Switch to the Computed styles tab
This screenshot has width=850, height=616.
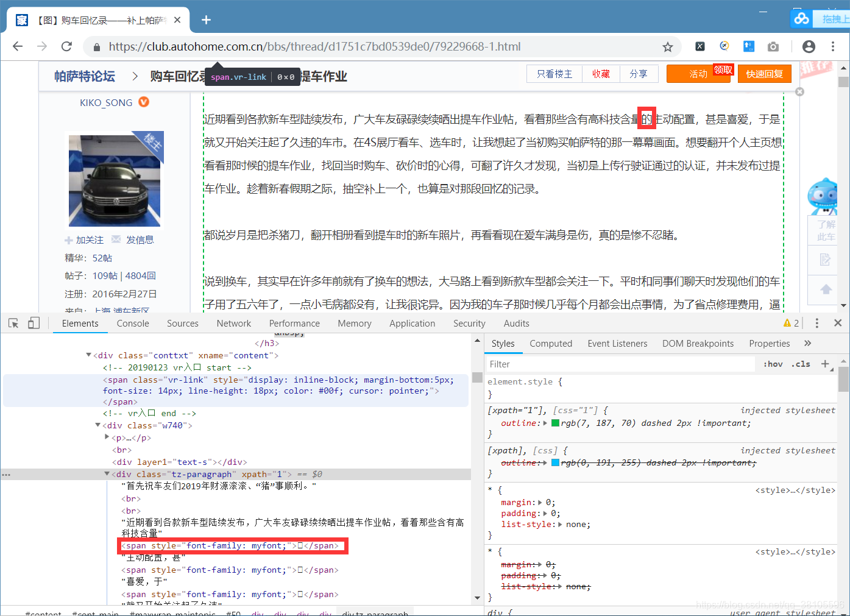[551, 344]
